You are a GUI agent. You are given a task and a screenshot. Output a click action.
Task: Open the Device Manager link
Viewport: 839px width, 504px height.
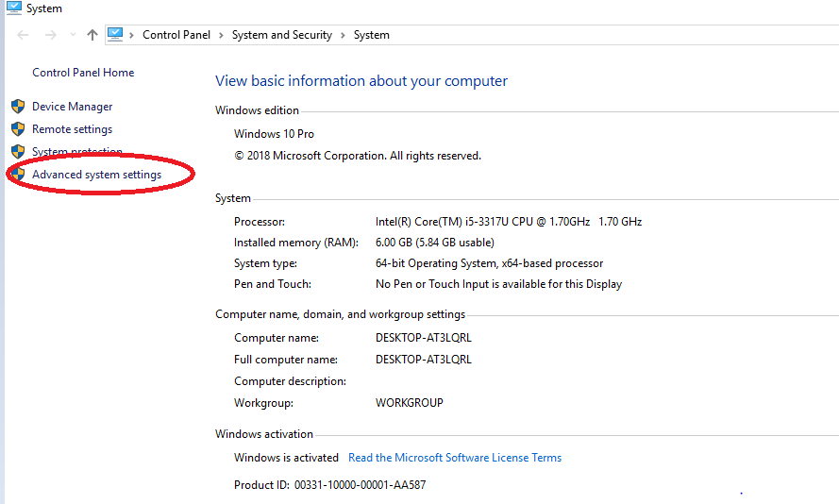73,107
